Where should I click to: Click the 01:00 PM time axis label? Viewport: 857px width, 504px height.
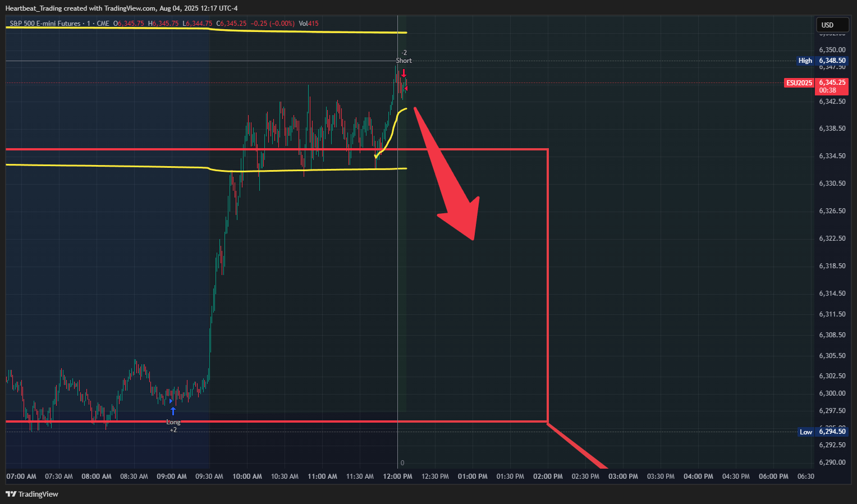pos(473,476)
